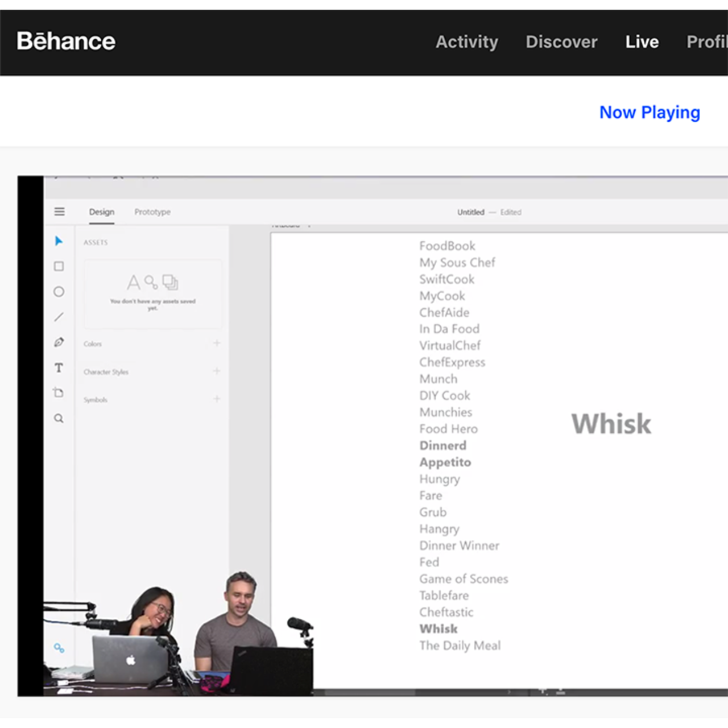Viewport: 728px width, 728px height.
Task: Click the Behance logo
Action: point(66,41)
